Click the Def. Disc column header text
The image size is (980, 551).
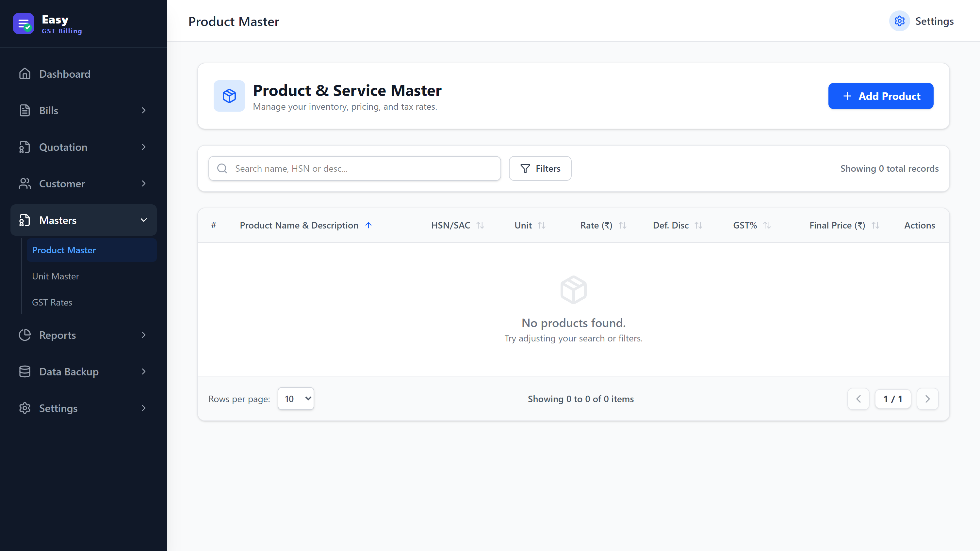click(x=671, y=226)
